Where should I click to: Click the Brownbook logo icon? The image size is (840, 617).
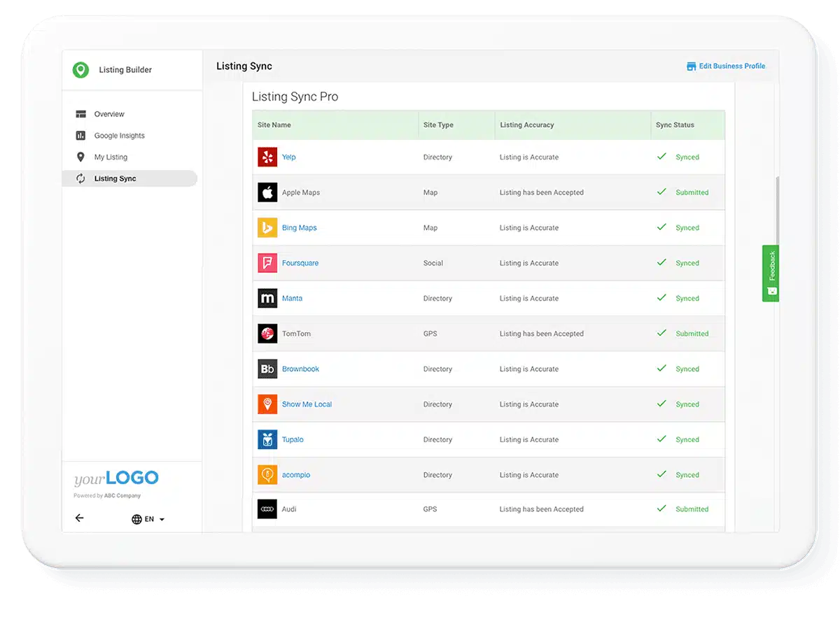[x=267, y=369]
